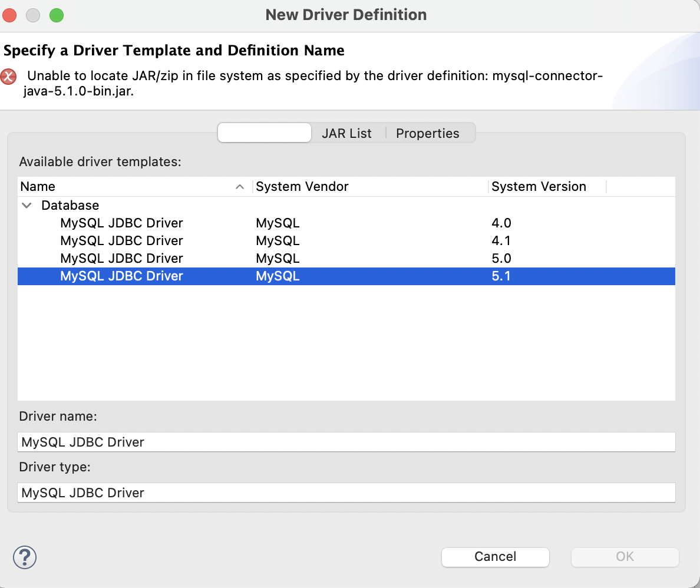Switch to the JAR List tab

tap(346, 133)
